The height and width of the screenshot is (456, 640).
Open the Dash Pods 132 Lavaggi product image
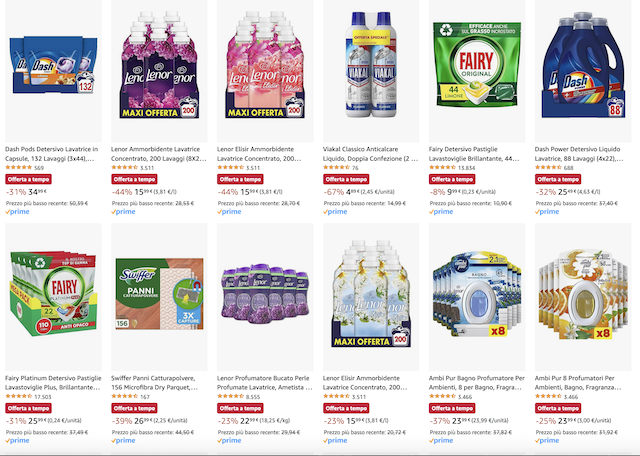(53, 65)
